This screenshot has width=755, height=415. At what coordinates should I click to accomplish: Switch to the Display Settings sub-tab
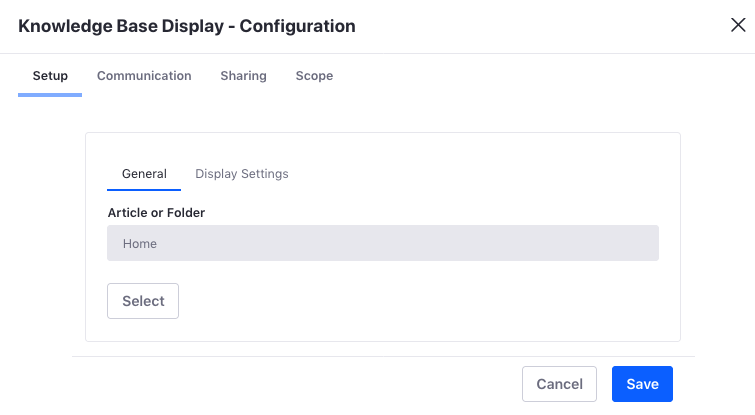point(242,174)
